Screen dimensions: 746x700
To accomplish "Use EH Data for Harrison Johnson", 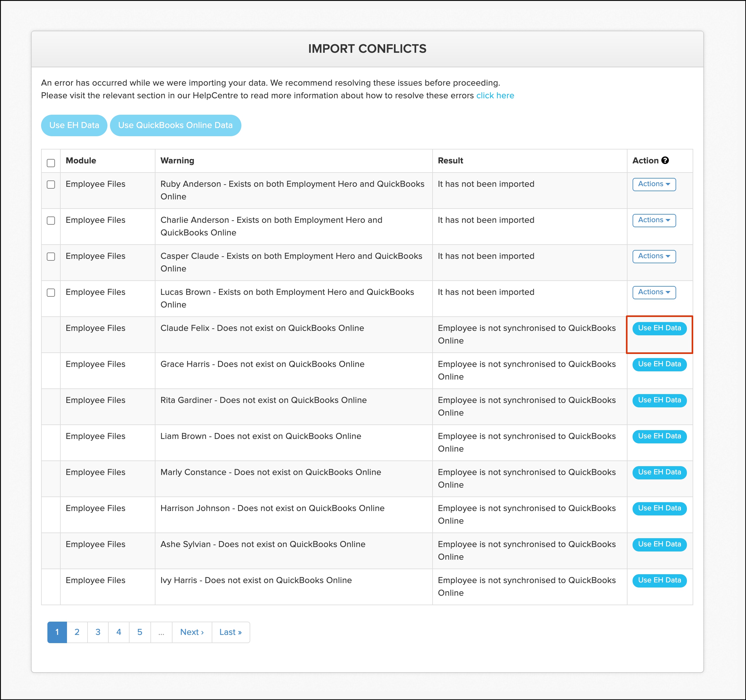I will [659, 508].
